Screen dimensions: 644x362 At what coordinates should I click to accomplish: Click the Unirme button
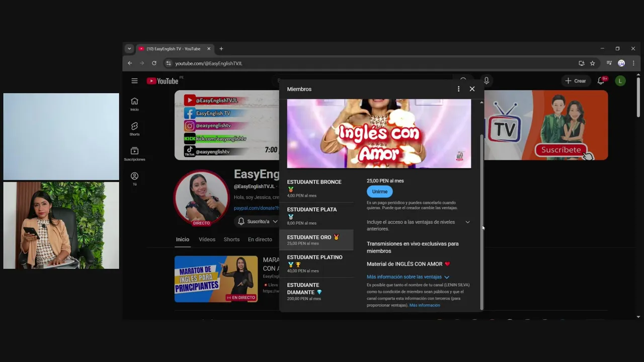point(380,192)
